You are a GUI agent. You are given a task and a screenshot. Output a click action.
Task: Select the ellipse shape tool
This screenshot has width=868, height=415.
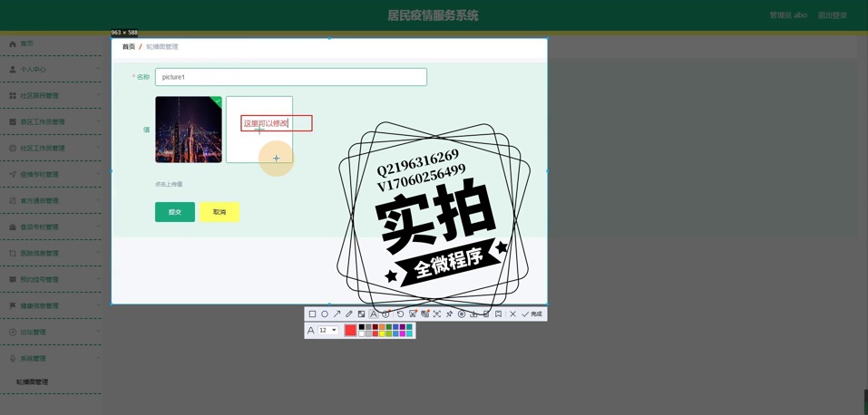(325, 314)
